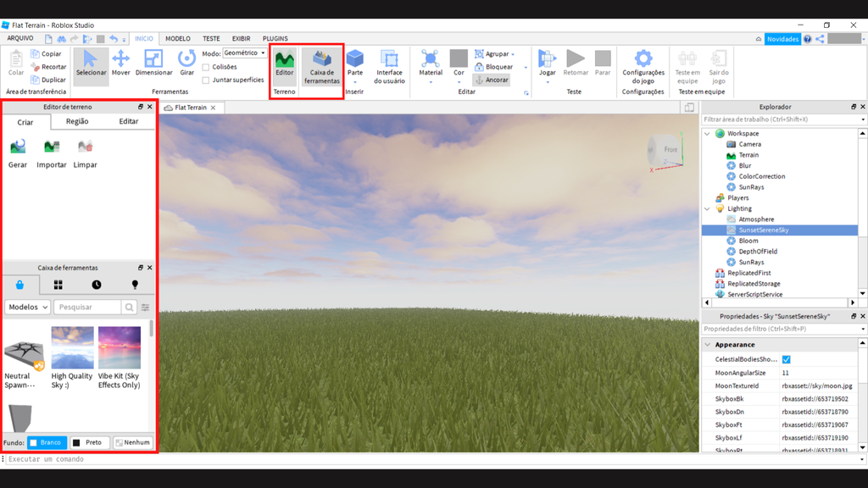Screen dimensions: 868x488
Task: Insert a new Parte
Action: (355, 61)
